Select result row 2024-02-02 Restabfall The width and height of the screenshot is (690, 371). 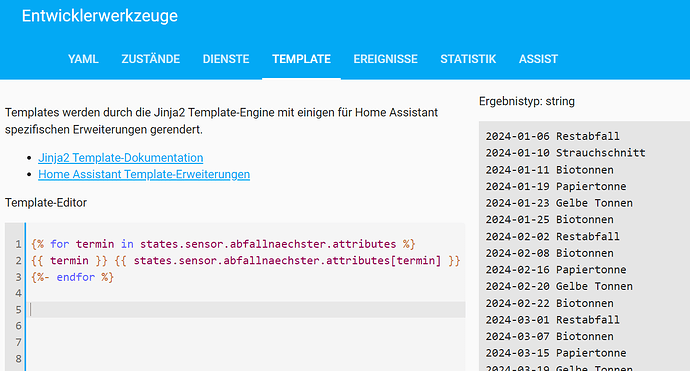[553, 236]
